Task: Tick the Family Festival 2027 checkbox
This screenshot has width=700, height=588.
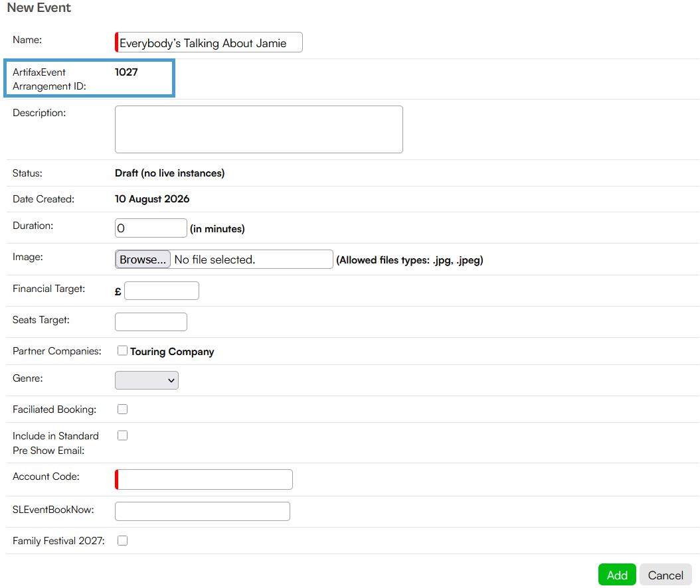Action: (122, 541)
